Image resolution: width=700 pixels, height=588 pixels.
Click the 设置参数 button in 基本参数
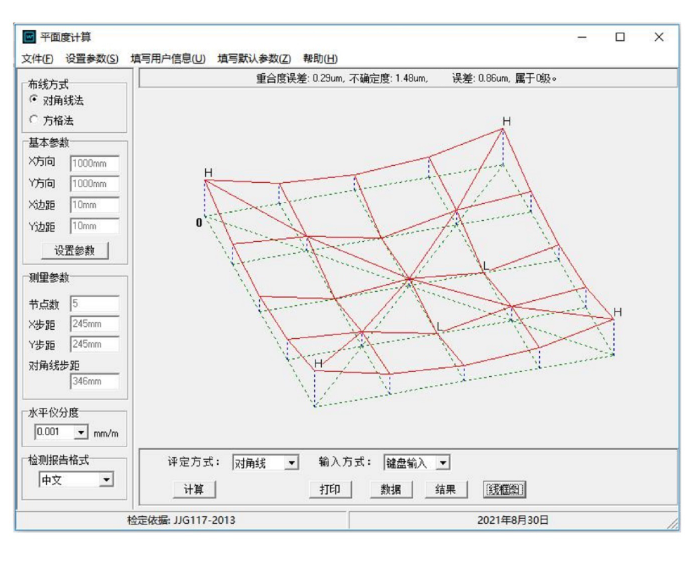(x=75, y=250)
